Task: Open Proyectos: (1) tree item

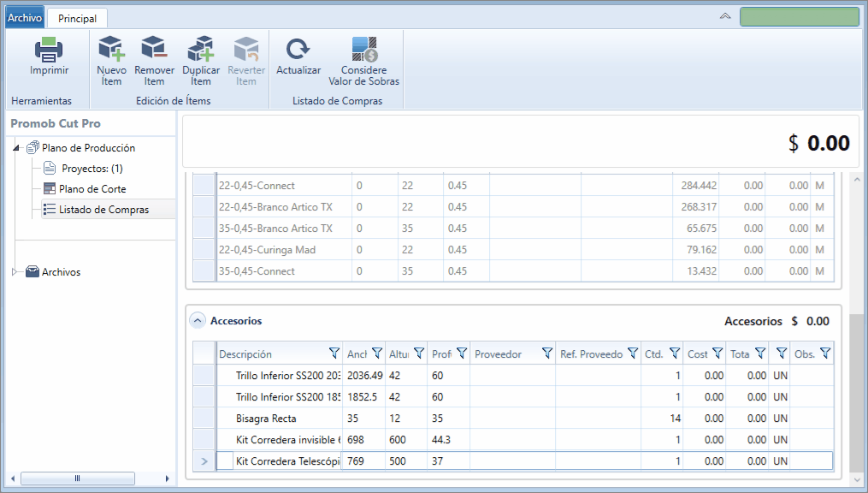Action: pos(92,169)
